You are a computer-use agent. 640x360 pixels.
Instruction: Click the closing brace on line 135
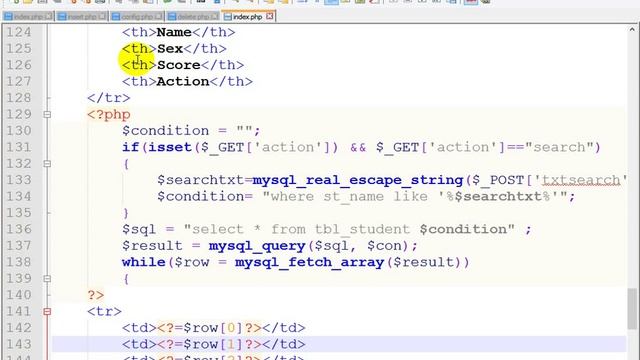coord(126,213)
